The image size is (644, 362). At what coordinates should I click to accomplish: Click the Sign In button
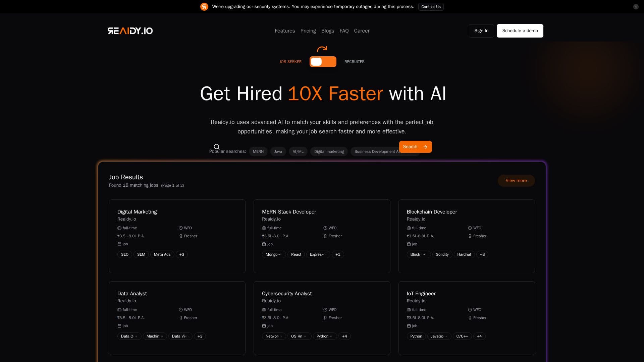point(481,31)
